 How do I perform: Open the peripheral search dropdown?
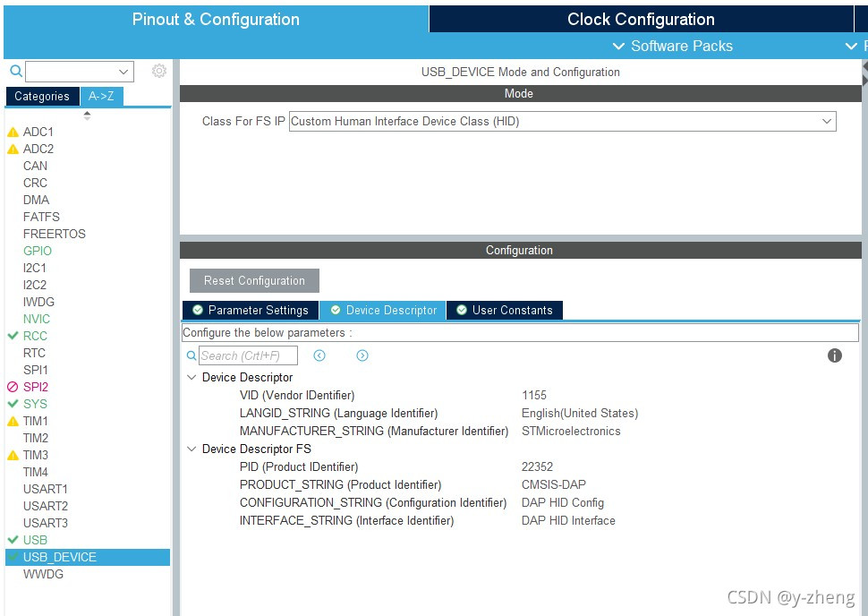pos(123,72)
